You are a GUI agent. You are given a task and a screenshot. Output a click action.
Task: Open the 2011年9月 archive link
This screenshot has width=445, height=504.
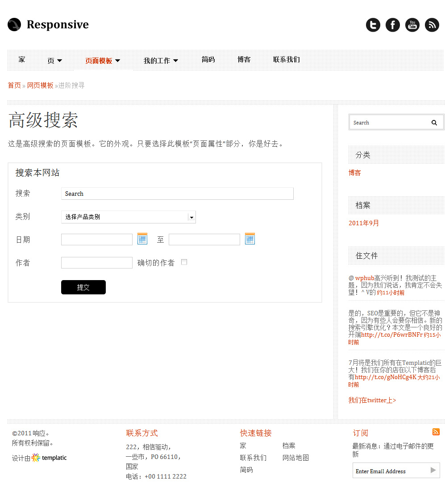364,223
